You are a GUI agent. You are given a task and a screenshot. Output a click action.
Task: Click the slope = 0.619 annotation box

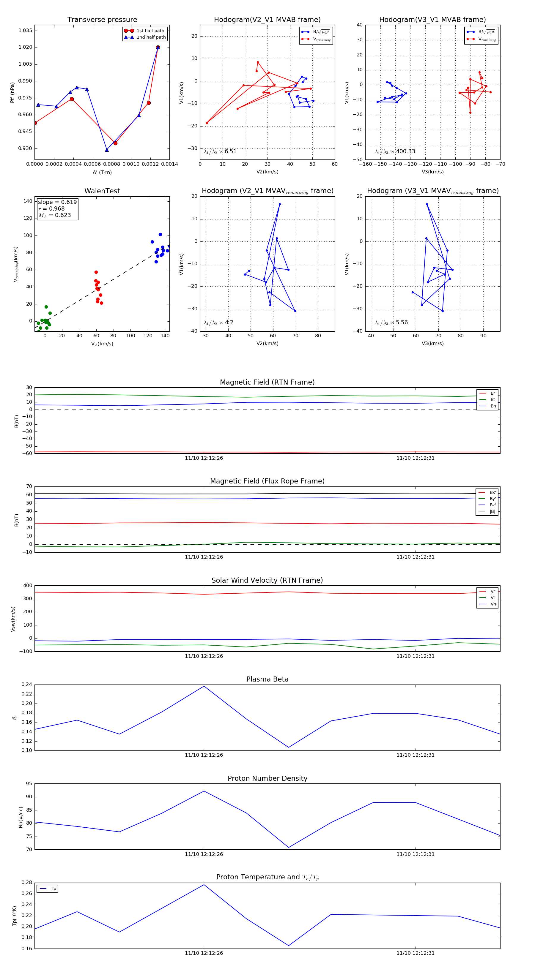pyautogui.click(x=57, y=208)
